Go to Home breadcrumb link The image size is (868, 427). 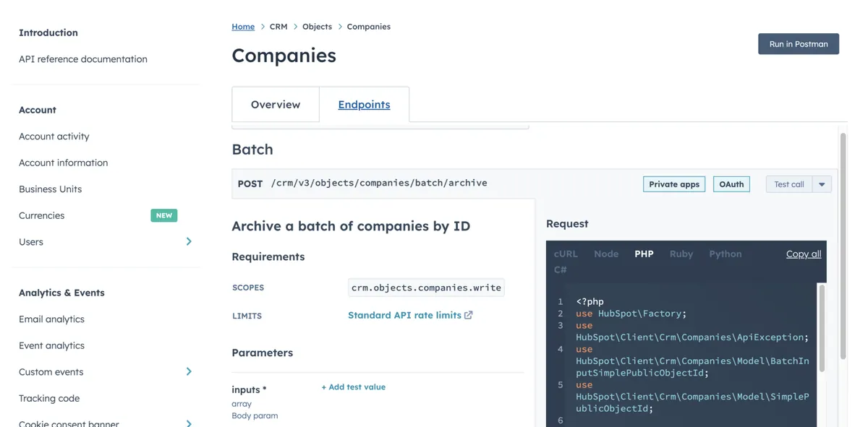tap(243, 27)
